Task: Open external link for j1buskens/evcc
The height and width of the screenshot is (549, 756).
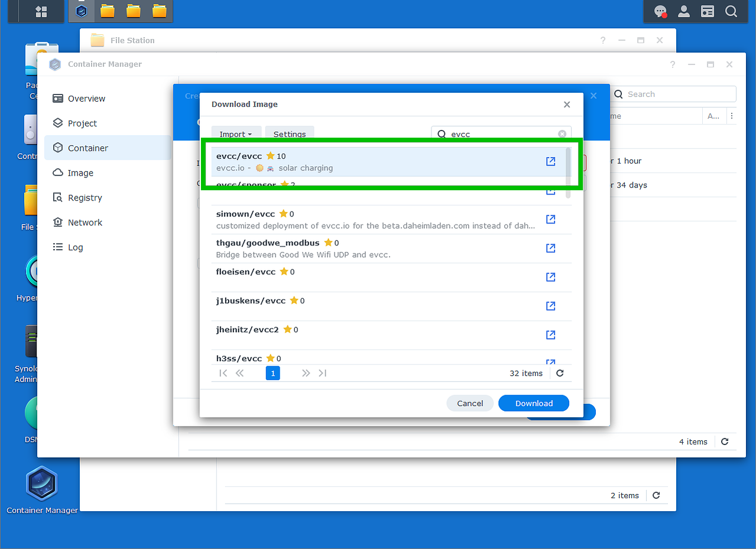Action: click(x=550, y=306)
